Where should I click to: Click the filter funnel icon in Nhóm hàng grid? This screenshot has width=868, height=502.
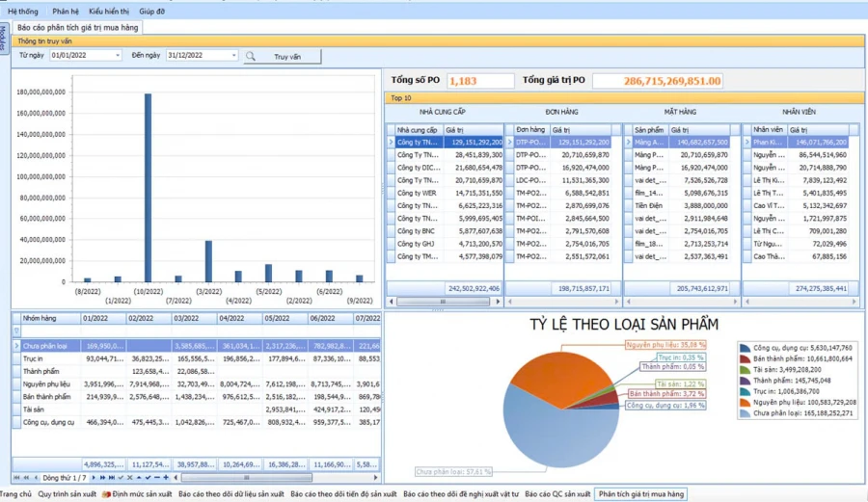pos(16,331)
